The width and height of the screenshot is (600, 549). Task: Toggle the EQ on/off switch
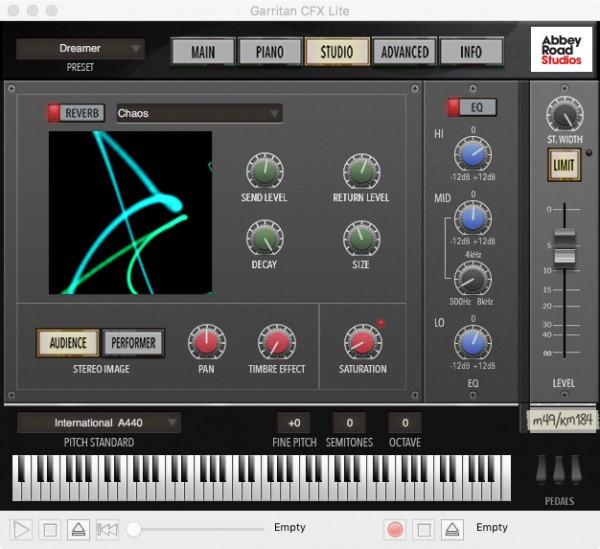[472, 107]
